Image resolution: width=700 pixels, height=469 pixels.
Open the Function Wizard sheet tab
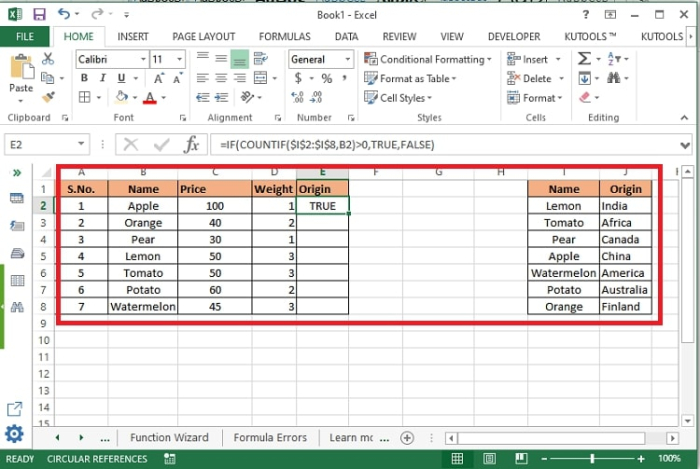tap(169, 437)
